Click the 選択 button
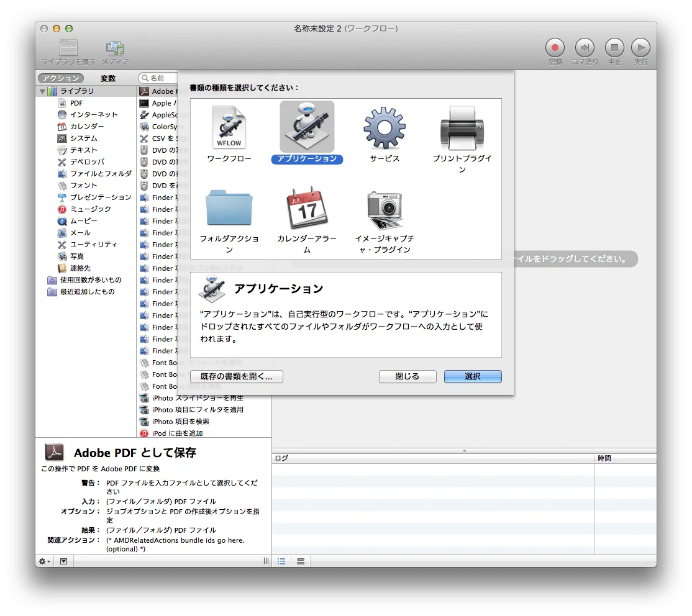The height and width of the screenshot is (616, 692). [473, 376]
